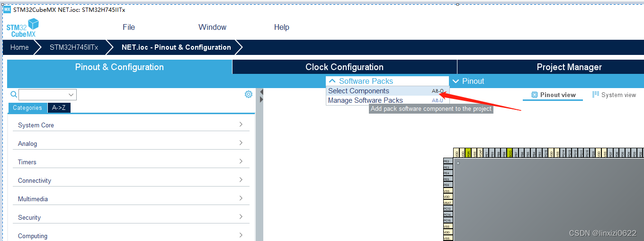
Task: Click the System view grid icon
Action: [x=596, y=95]
